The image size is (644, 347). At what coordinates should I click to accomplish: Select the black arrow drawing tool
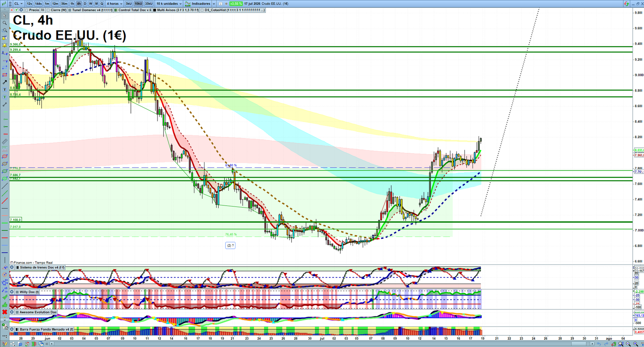(x=4, y=82)
